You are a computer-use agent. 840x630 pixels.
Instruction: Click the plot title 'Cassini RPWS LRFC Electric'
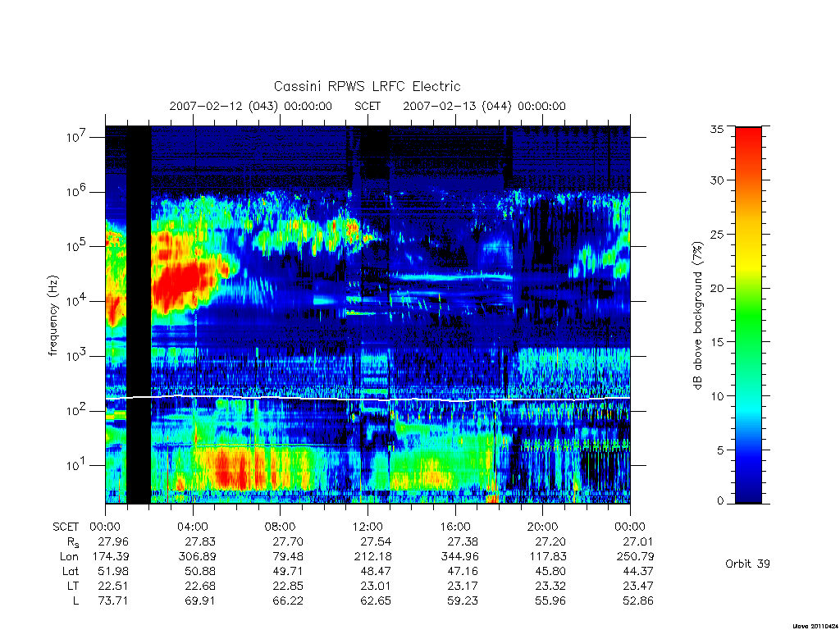coord(367,86)
